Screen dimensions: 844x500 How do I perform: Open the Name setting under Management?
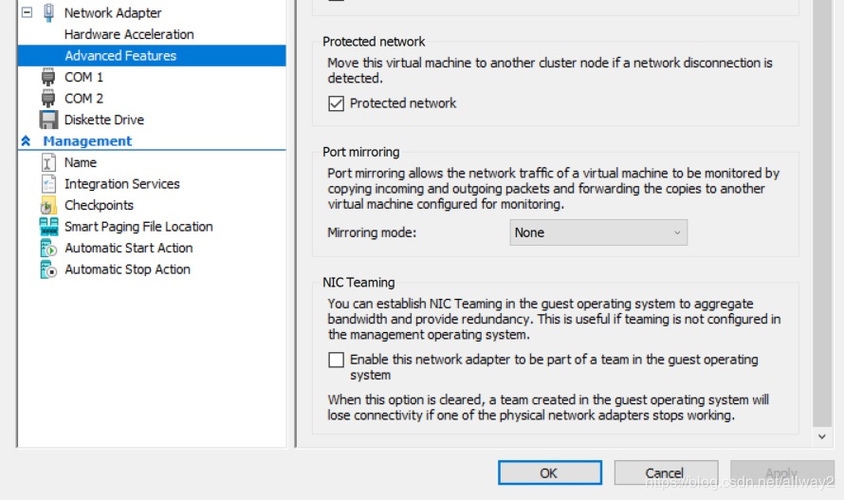point(80,162)
